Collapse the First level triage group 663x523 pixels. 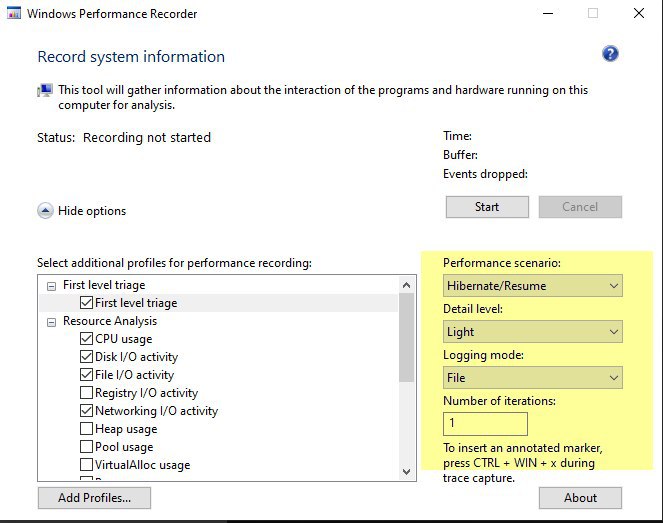pos(51,287)
